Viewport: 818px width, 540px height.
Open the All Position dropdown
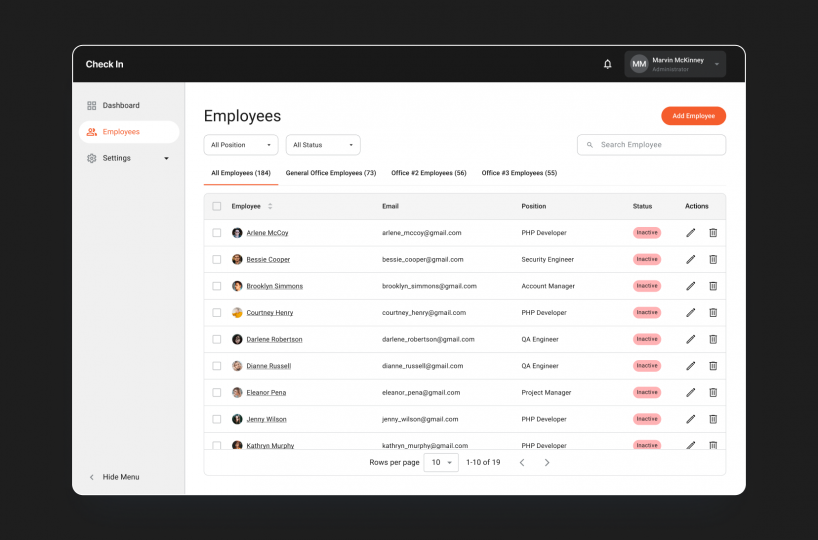[241, 145]
